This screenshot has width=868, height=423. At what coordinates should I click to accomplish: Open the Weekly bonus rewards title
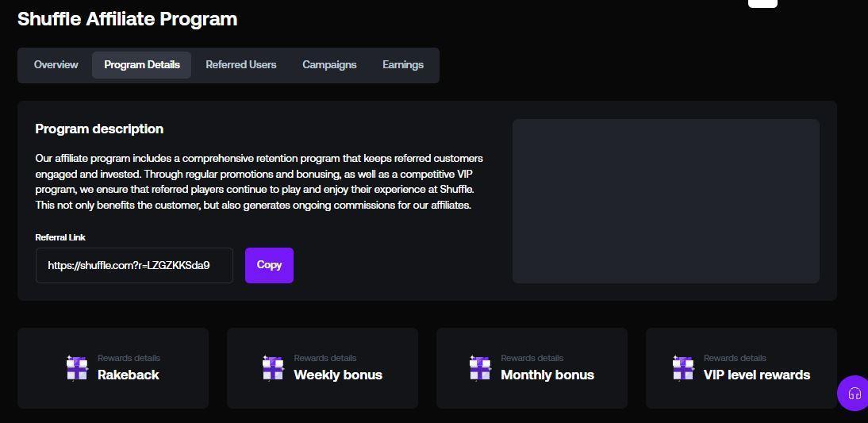(x=338, y=375)
